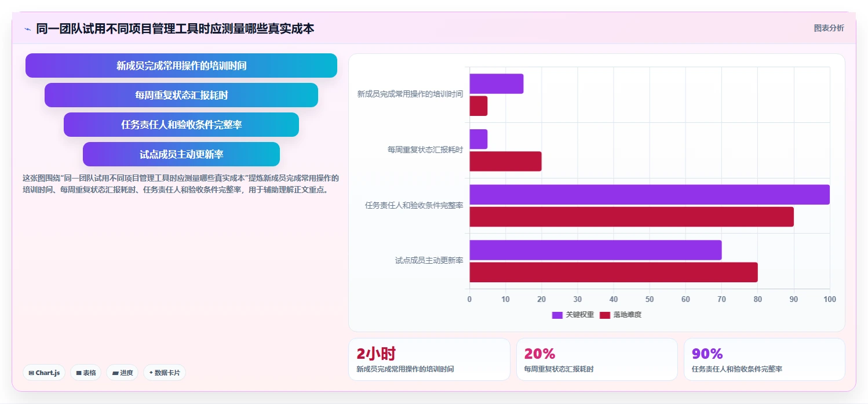This screenshot has width=868, height=404.
Task: Click the 进度 tag chip
Action: point(122,373)
